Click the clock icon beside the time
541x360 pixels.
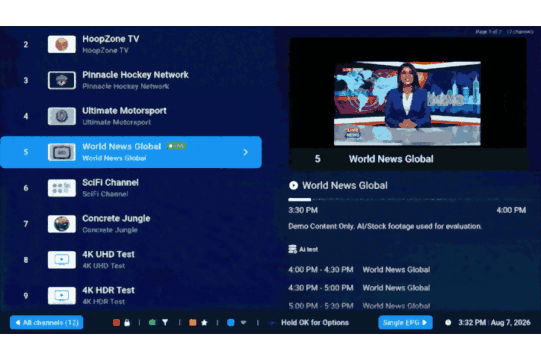pyautogui.click(x=448, y=322)
